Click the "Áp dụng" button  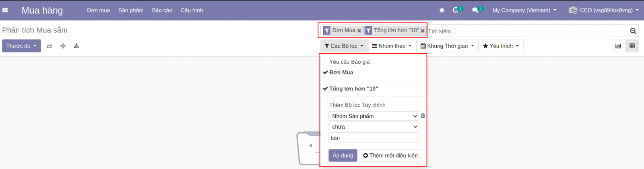(x=343, y=155)
